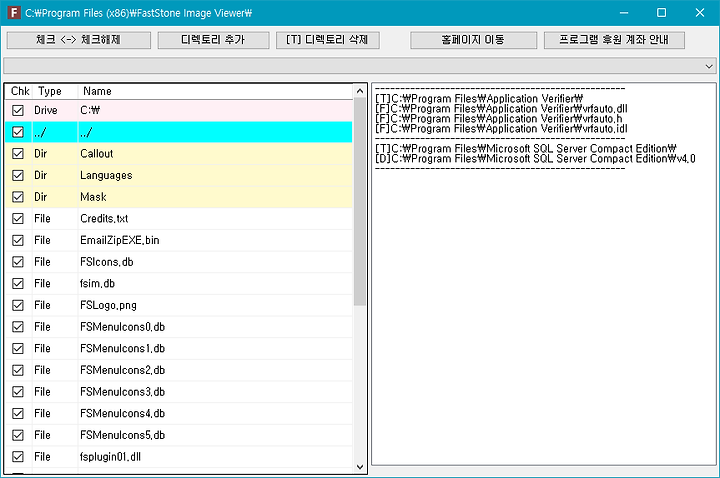Select the Credits.txt file name

coord(104,219)
